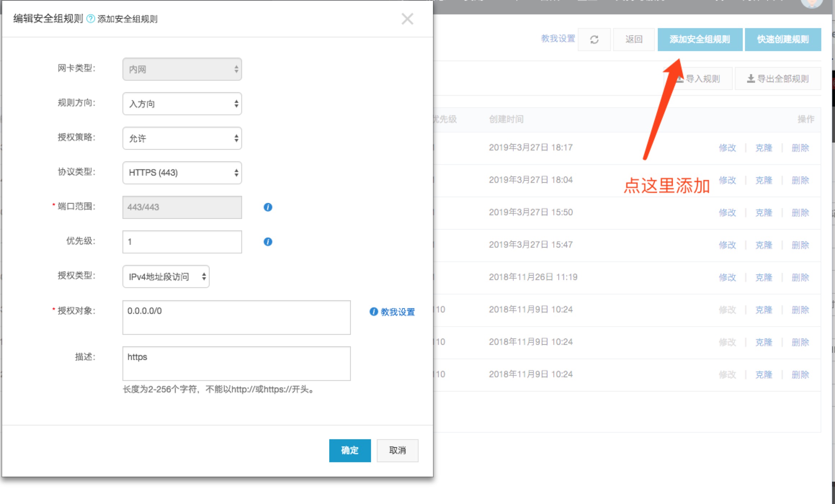The image size is (835, 504).
Task: Click the blue 添加安全组规则 button
Action: (700, 39)
